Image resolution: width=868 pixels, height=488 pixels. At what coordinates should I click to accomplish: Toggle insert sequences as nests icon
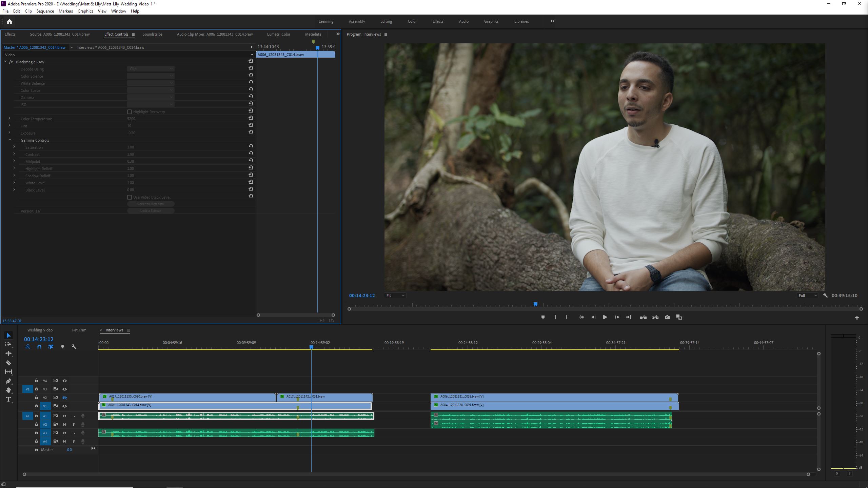click(28, 347)
